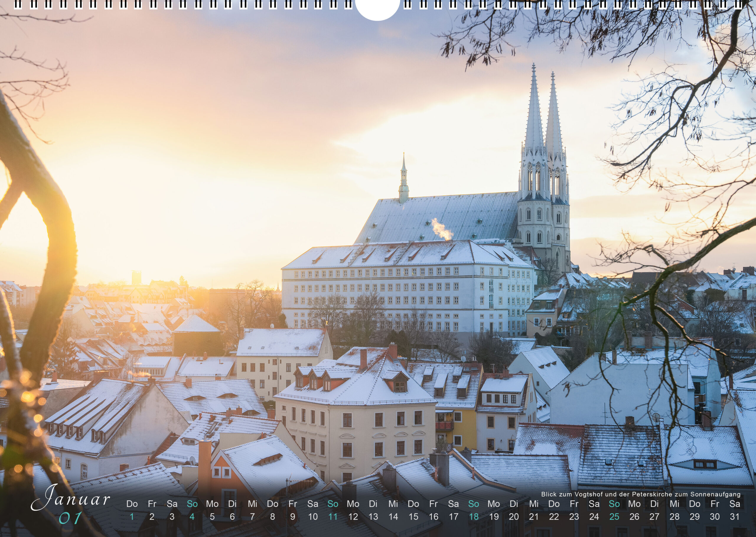The width and height of the screenshot is (756, 537).
Task: Select date 24 in the calendar row
Action: pyautogui.click(x=594, y=517)
